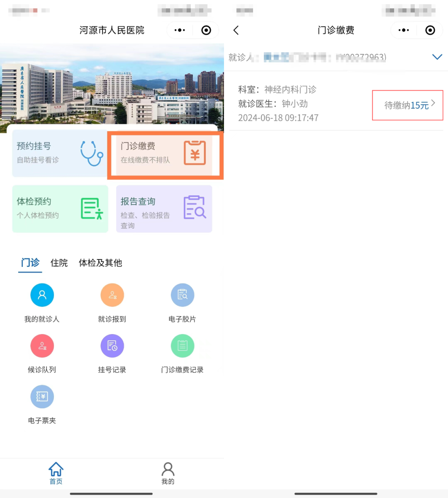The width and height of the screenshot is (448, 498).
Task: Switch to 住院 tab
Action: pos(59,263)
